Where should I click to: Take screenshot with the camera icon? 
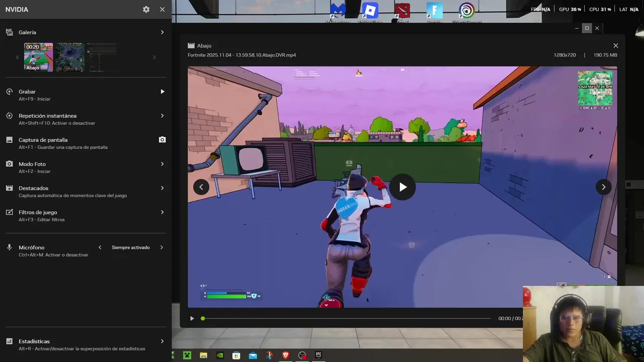(x=162, y=140)
